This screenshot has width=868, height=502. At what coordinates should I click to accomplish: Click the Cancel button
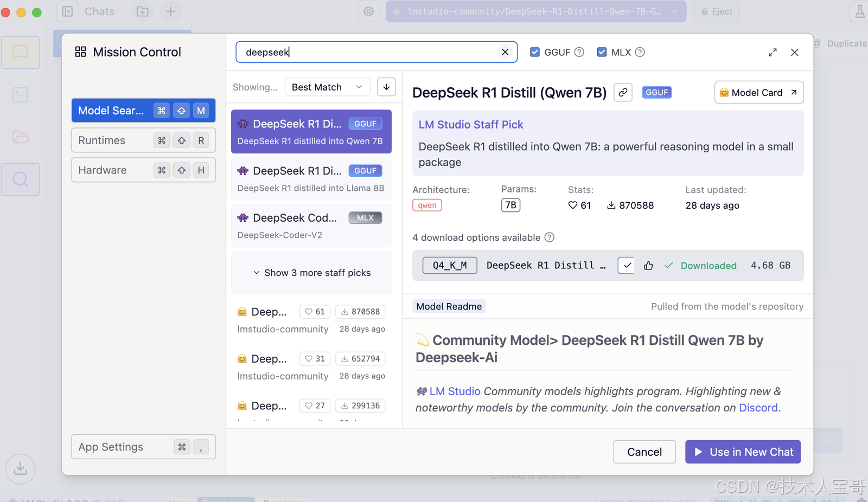point(644,452)
